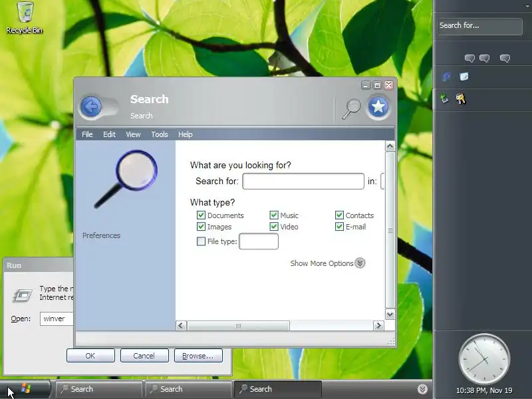532x399 pixels.
Task: Focus the Search for text field
Action: click(303, 181)
